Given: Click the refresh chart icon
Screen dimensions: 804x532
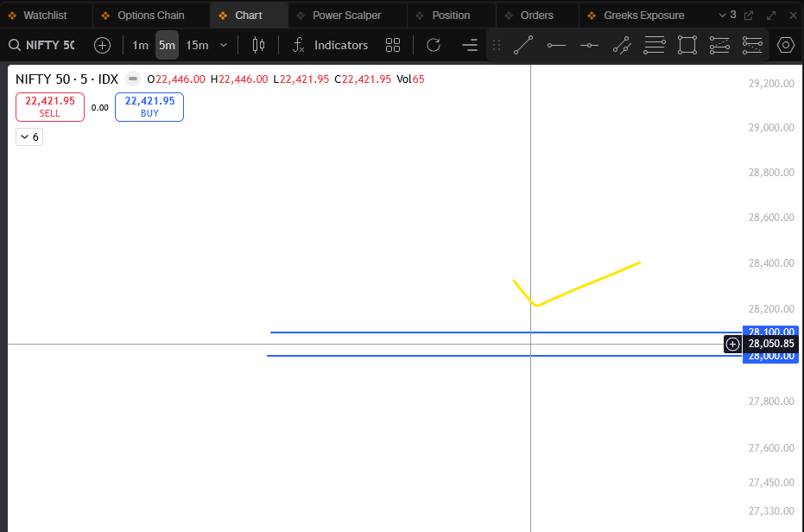Looking at the screenshot, I should [x=434, y=45].
